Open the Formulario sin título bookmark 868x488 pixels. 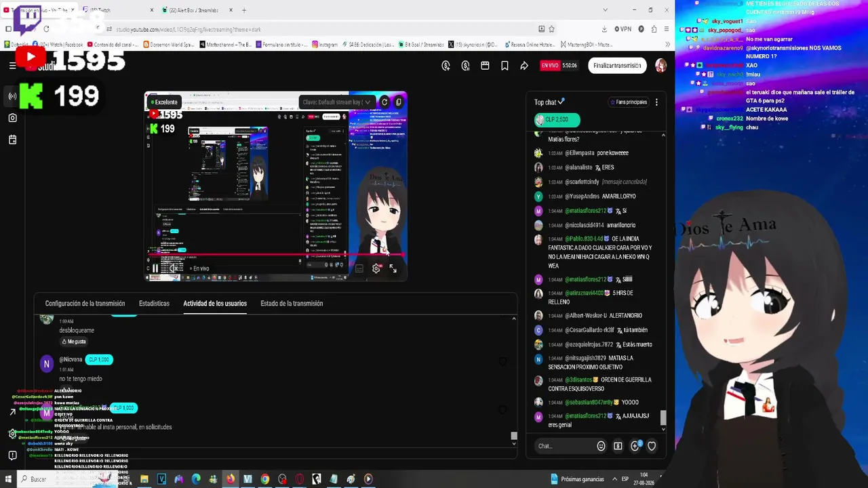pyautogui.click(x=281, y=45)
